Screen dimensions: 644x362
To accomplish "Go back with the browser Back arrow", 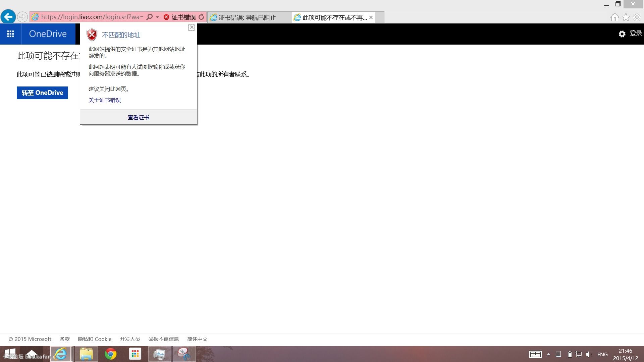I will (x=8, y=17).
